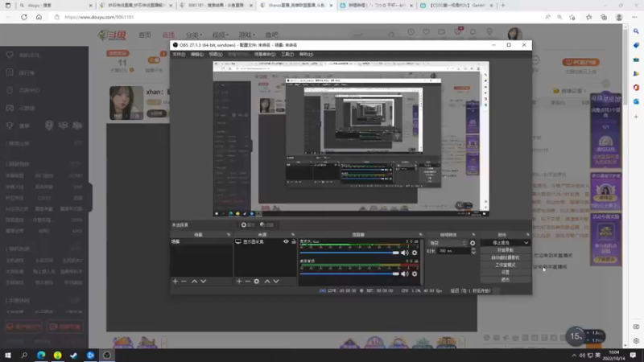This screenshot has width=644, height=362.
Task: Click the OBS 设置 settings button
Action: click(506, 272)
